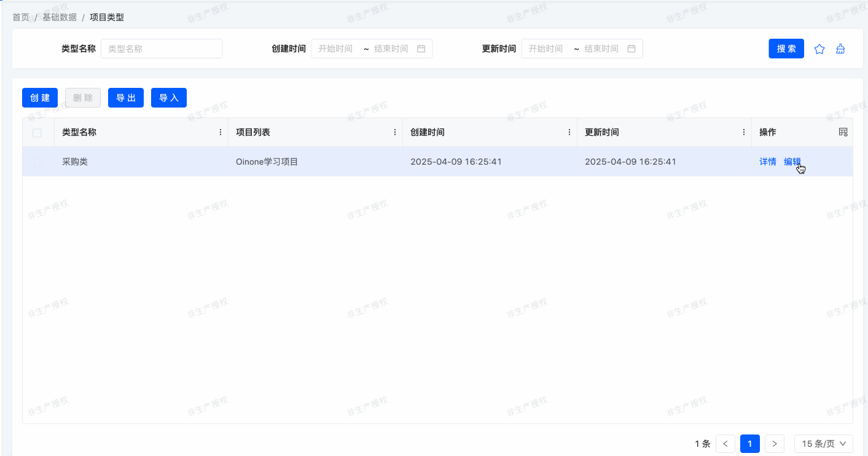
Task: Click calendar icon in 创建时间 filter
Action: coord(421,49)
